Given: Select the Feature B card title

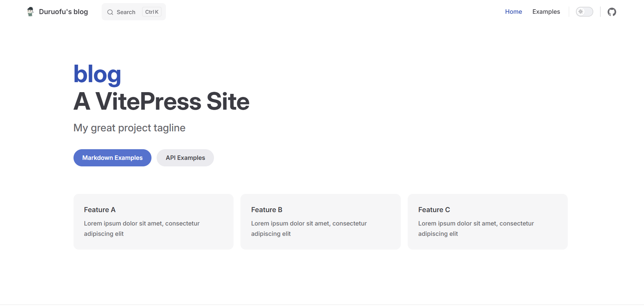Looking at the screenshot, I should pyautogui.click(x=267, y=210).
